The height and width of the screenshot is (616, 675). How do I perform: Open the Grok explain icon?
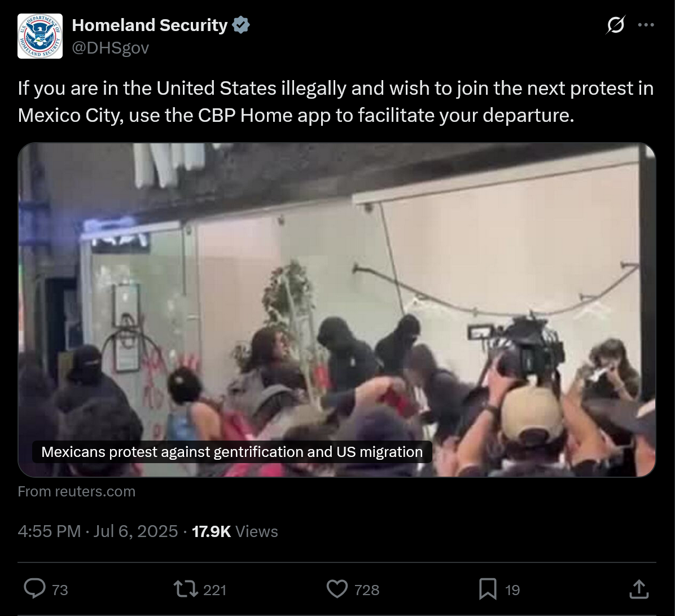point(616,25)
